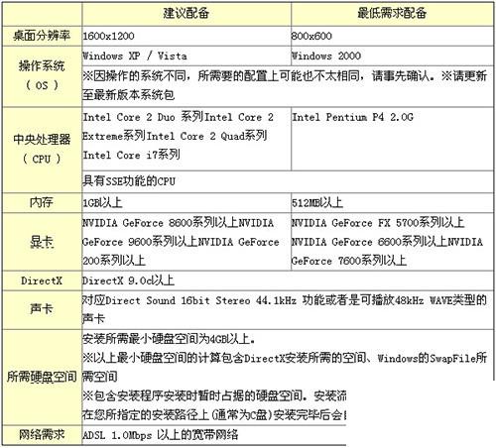Click the 具有SSE功能的CPU row
496x448 pixels.
tap(288, 181)
